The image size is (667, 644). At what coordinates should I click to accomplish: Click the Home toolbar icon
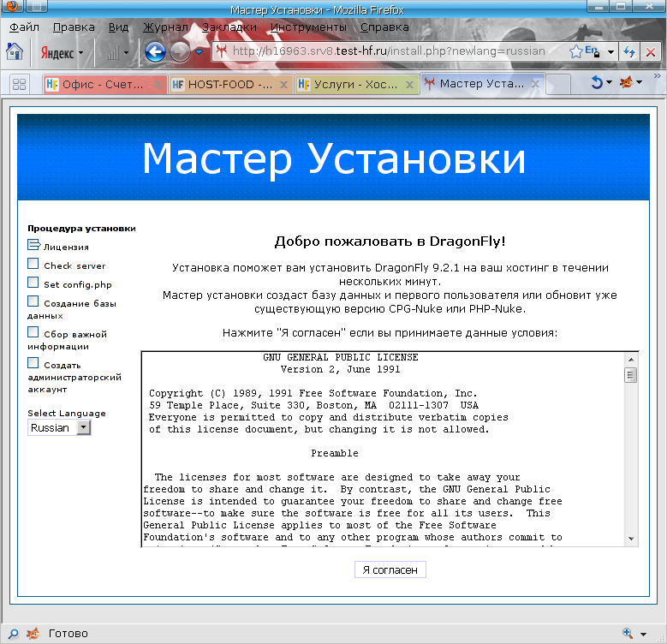pos(15,51)
